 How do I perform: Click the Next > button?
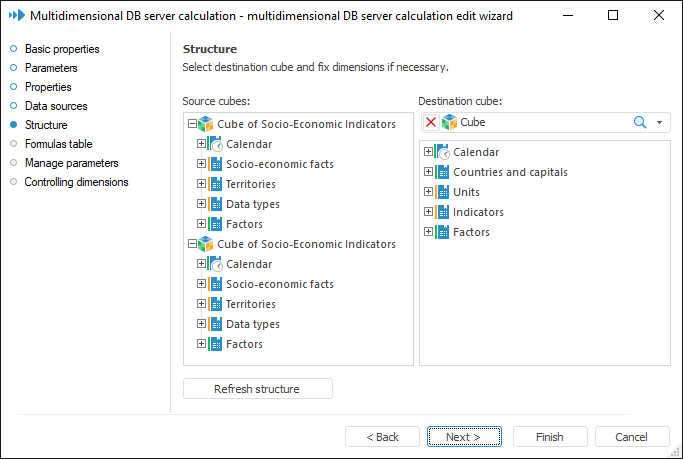click(x=464, y=437)
